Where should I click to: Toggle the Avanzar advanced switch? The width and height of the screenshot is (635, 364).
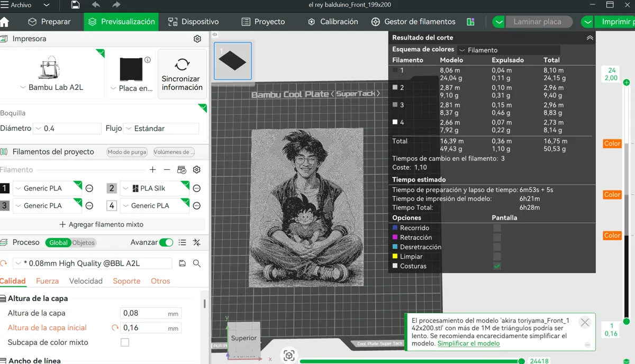click(166, 242)
